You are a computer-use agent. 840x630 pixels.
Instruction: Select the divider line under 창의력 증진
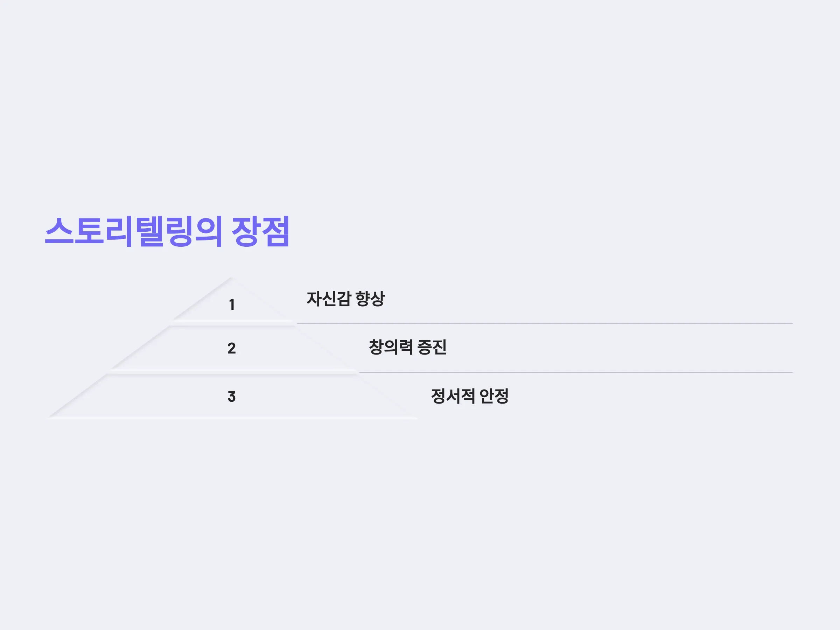(x=576, y=372)
